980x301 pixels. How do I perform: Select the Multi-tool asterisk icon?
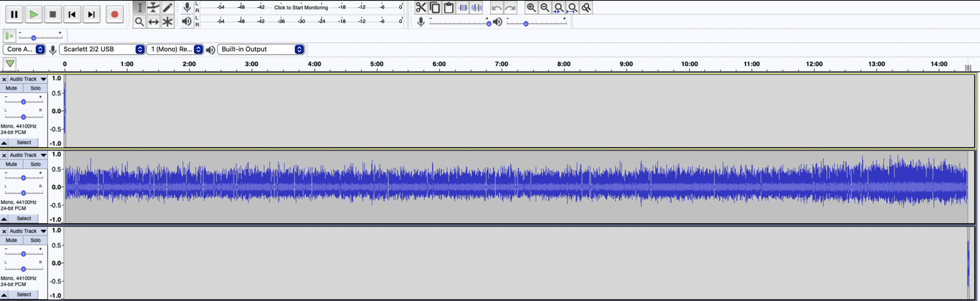[168, 22]
